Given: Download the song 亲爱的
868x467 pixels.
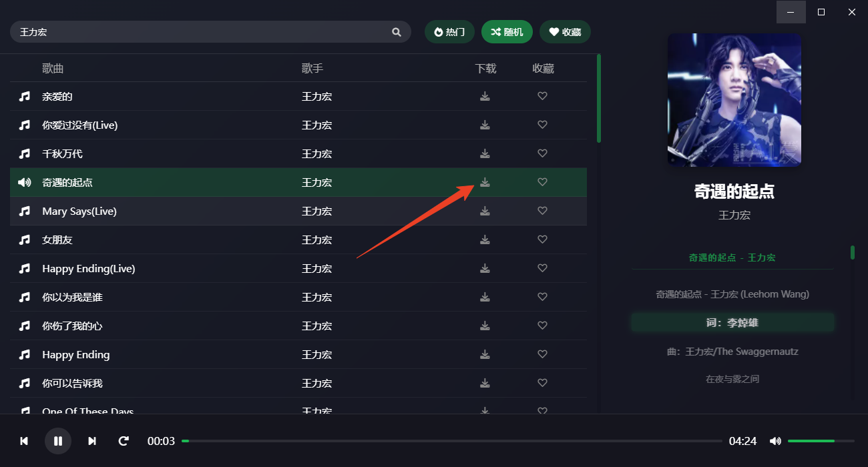Looking at the screenshot, I should [x=485, y=96].
